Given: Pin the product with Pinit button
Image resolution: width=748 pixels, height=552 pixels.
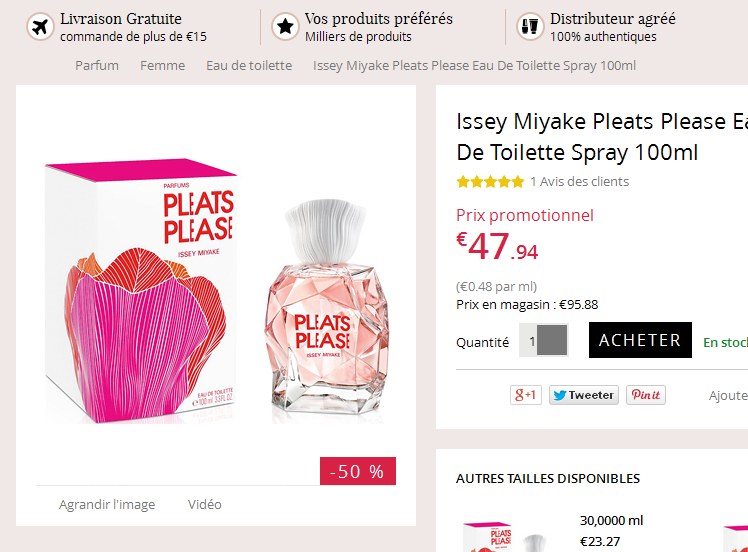Looking at the screenshot, I should coord(646,395).
